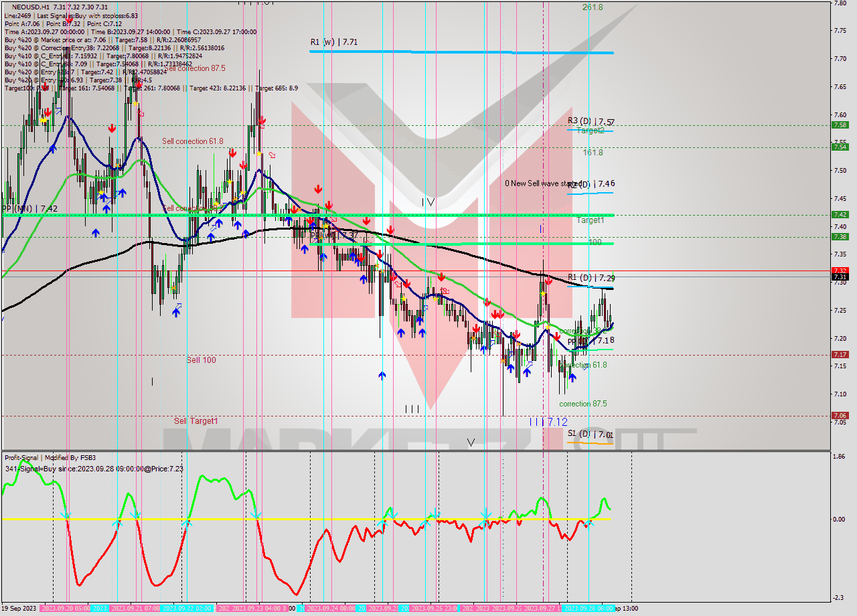Click the 7.10 price axis value
Image resolution: width=857 pixels, height=616 pixels.
click(840, 394)
